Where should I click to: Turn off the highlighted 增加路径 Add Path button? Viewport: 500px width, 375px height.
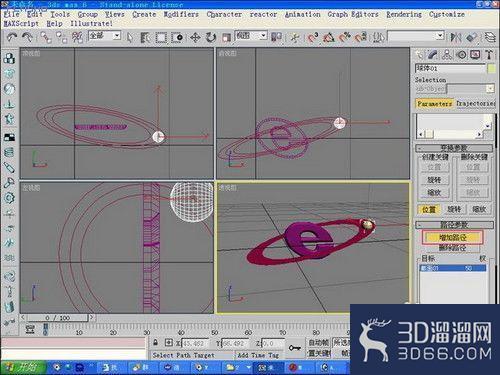(452, 238)
